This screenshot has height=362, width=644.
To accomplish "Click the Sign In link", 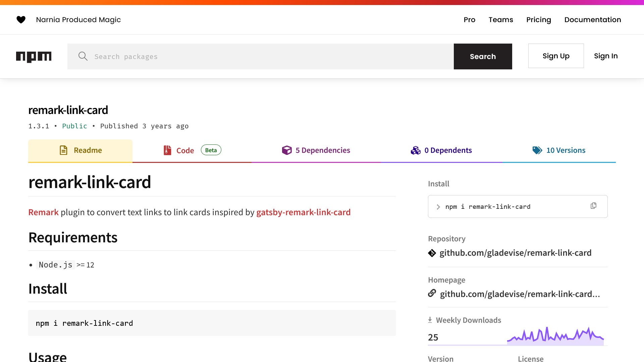I will pos(606,56).
